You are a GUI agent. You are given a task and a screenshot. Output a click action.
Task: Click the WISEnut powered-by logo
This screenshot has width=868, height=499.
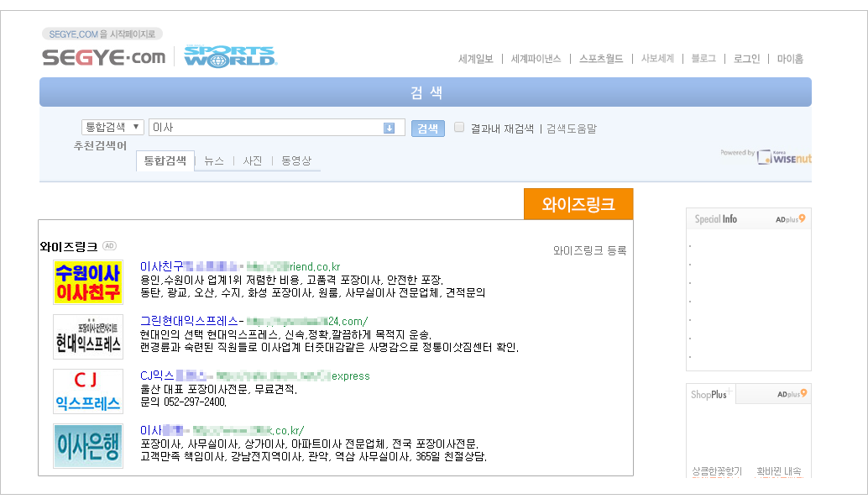(783, 157)
